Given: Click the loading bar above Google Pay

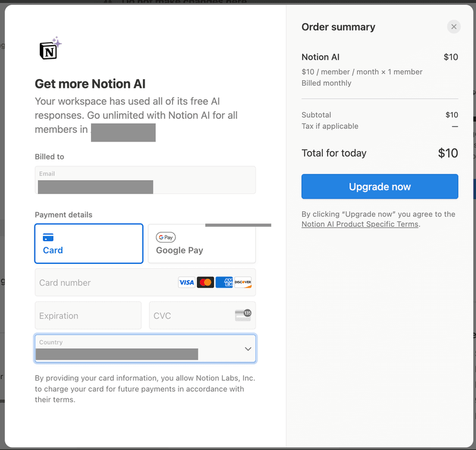Looking at the screenshot, I should click(237, 225).
